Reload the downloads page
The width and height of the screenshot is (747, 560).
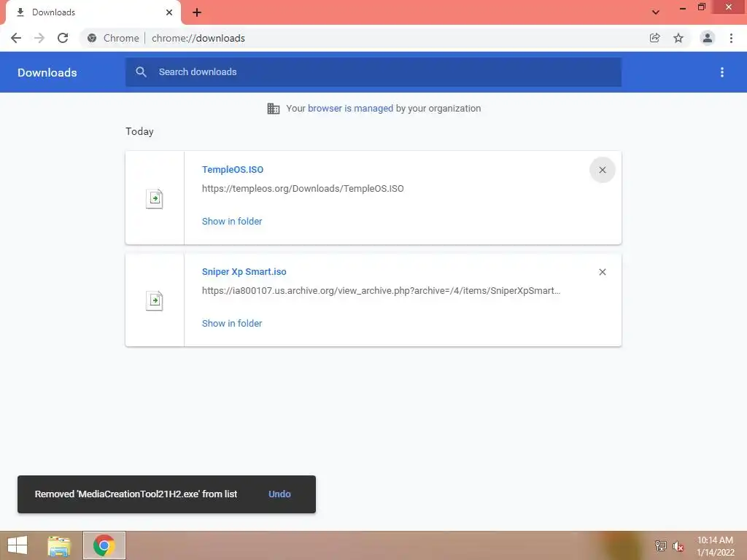63,38
